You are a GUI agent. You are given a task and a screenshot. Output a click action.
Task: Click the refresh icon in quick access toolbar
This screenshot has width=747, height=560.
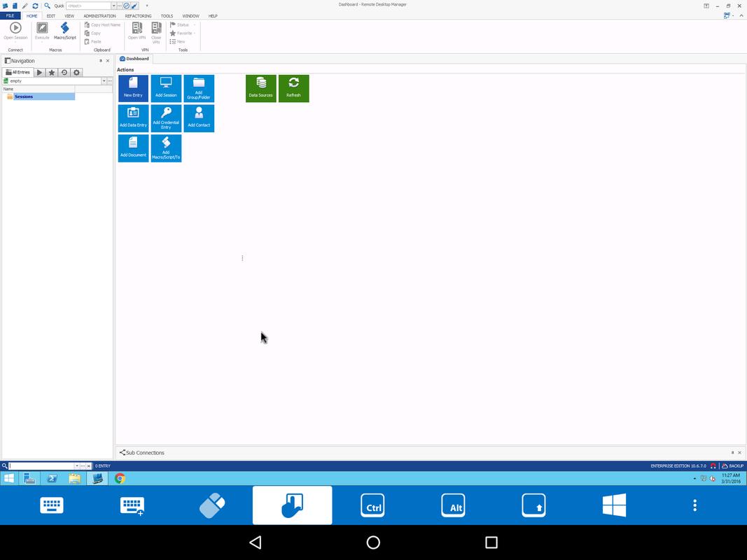[x=35, y=6]
